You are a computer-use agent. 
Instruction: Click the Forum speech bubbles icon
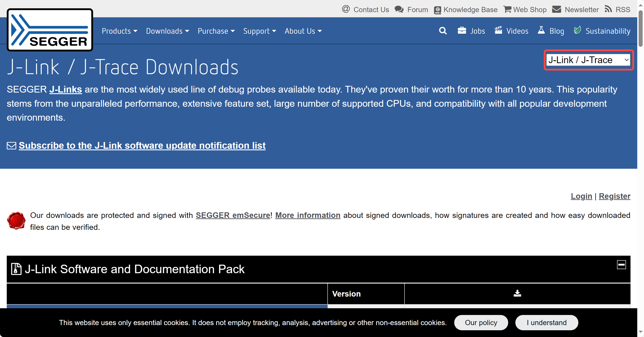coord(399,9)
